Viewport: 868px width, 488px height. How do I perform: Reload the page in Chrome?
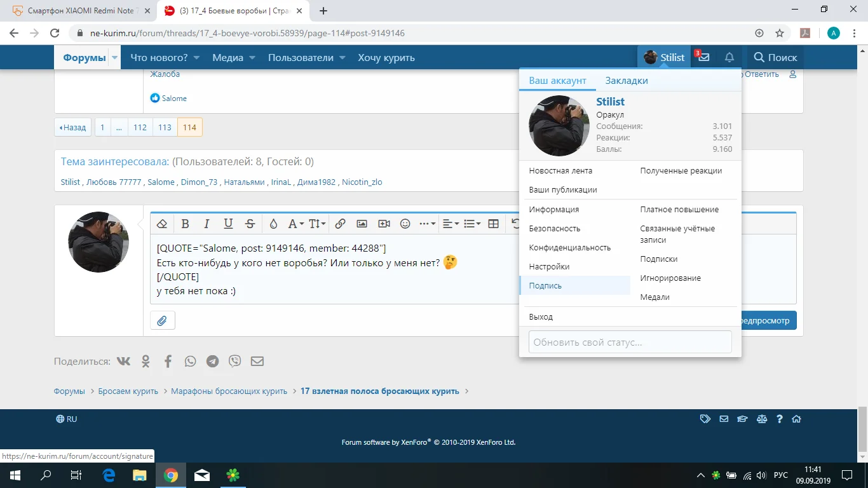55,33
